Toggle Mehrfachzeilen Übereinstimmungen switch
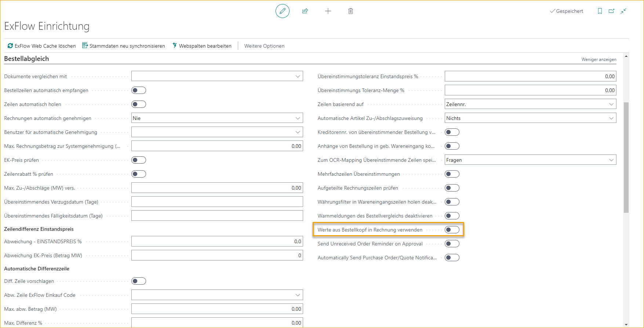 [x=452, y=174]
